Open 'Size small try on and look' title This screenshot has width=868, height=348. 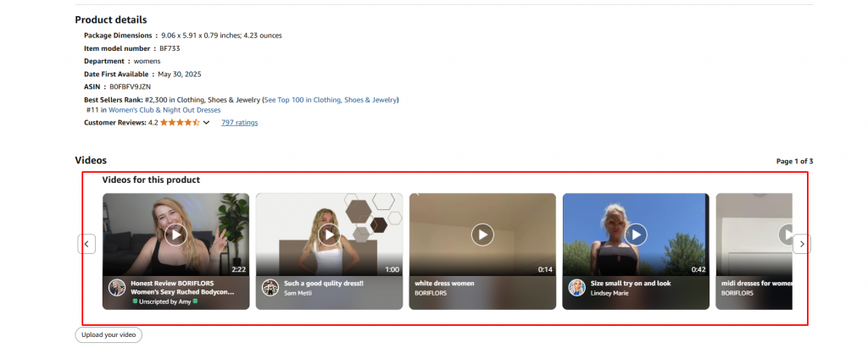click(x=631, y=284)
